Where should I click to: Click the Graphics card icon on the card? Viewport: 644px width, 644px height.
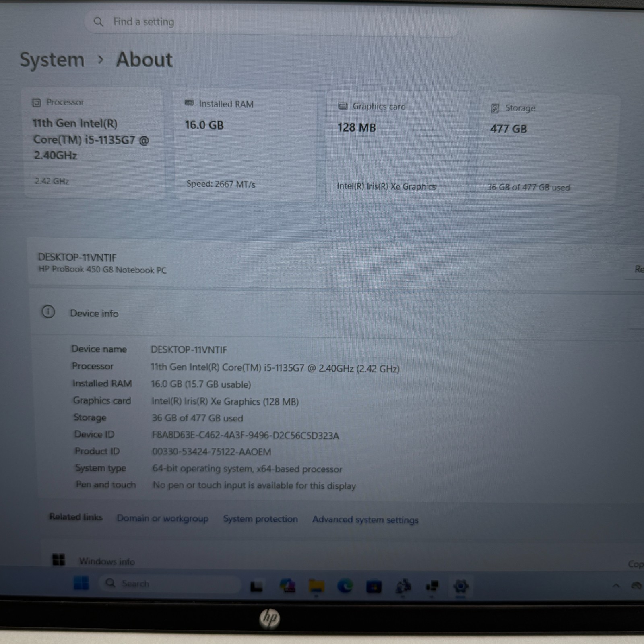343,106
